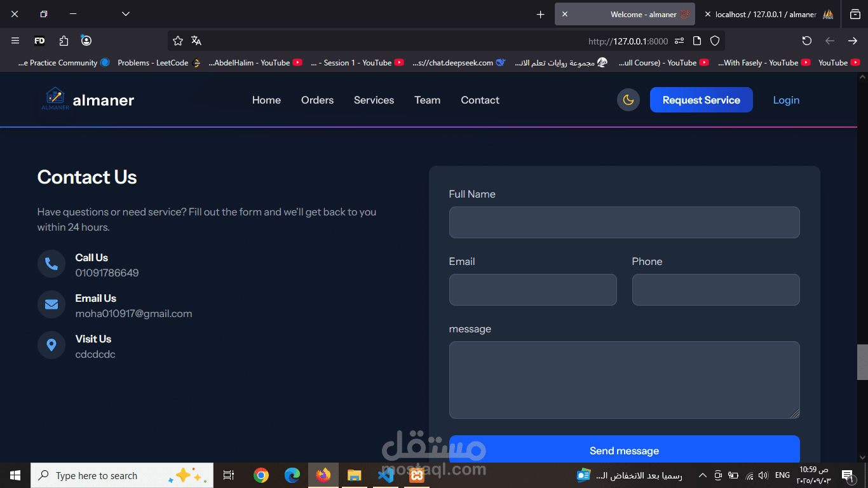Screen dimensions: 868x488
Task: Show hidden system tray icons chevron
Action: point(702,475)
